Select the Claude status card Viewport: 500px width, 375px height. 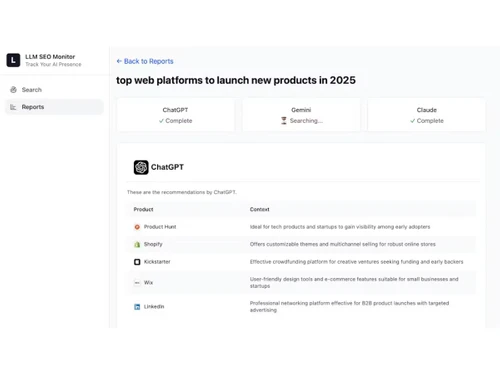pyautogui.click(x=427, y=115)
